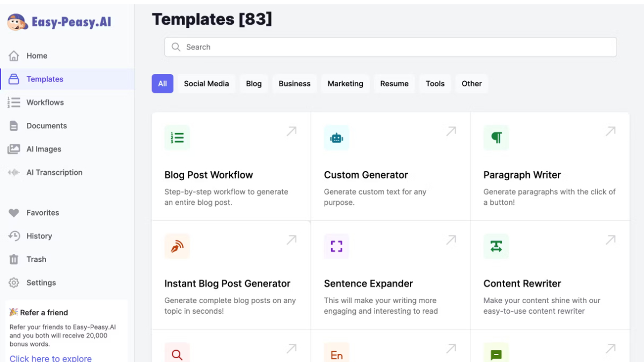Click the Easy-Peasy.AI logo
Viewport: 644px width, 362px height.
tap(59, 22)
